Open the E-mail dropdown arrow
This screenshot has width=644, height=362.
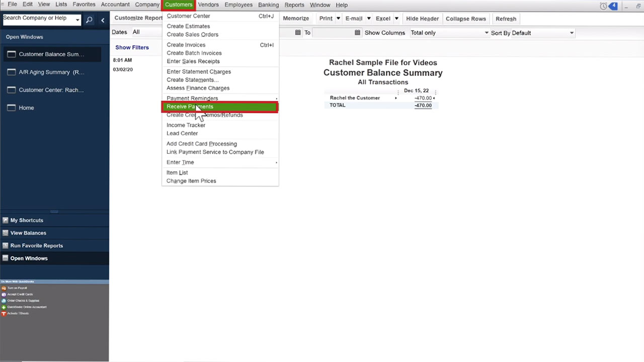point(369,19)
